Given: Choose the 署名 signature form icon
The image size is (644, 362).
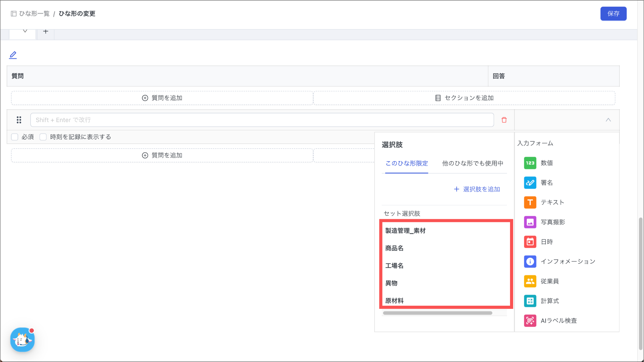Looking at the screenshot, I should 530,183.
